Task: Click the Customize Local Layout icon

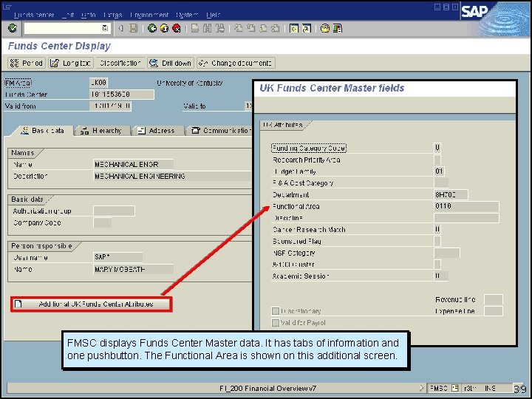Action: [x=338, y=28]
